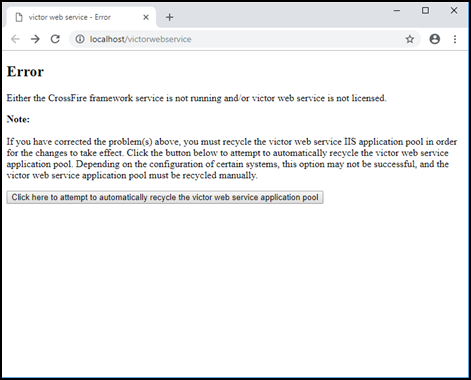
Task: Open the three-dot Chrome menu
Action: pyautogui.click(x=455, y=39)
